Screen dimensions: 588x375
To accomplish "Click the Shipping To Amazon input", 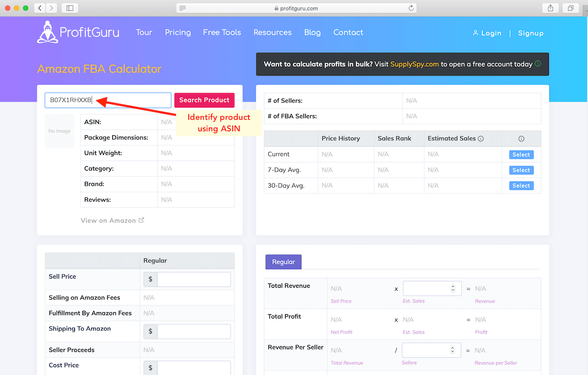I will pyautogui.click(x=194, y=331).
